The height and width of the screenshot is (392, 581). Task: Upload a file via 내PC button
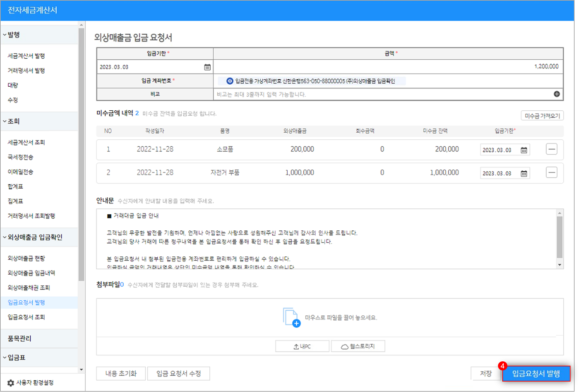point(302,346)
